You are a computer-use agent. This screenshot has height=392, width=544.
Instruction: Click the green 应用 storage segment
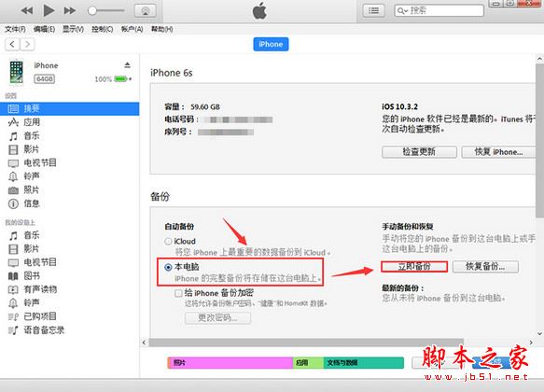[309, 362]
